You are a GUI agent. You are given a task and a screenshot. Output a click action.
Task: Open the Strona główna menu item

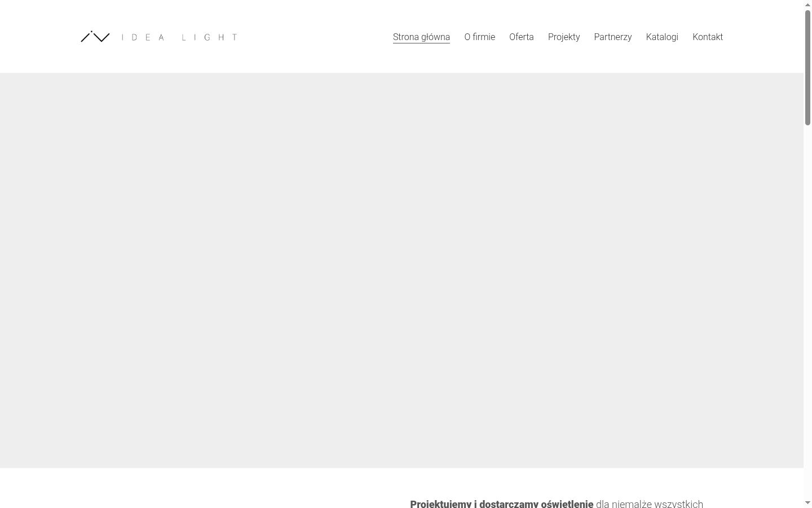(421, 37)
